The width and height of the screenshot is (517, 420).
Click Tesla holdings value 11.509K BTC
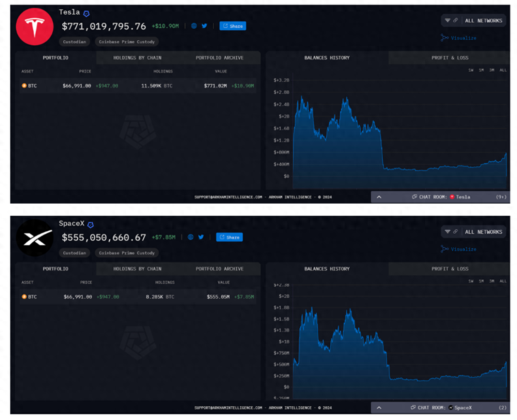tap(157, 86)
